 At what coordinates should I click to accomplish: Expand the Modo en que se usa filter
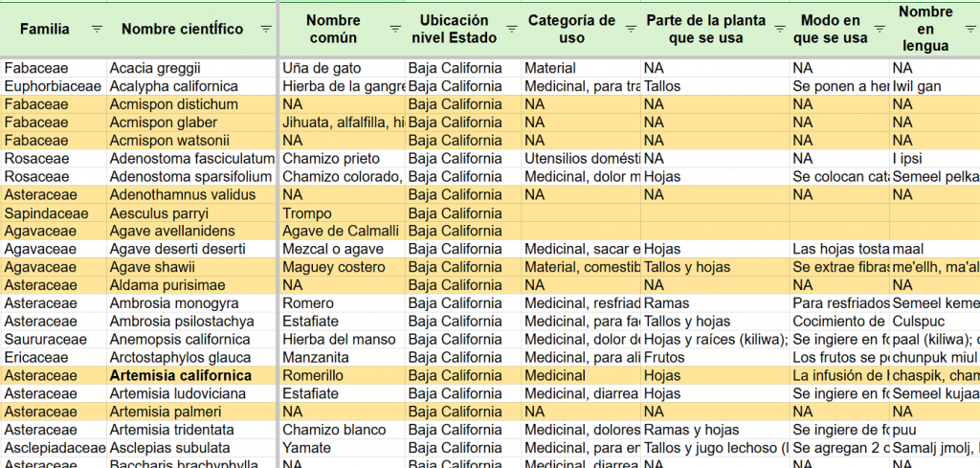pyautogui.click(x=880, y=29)
